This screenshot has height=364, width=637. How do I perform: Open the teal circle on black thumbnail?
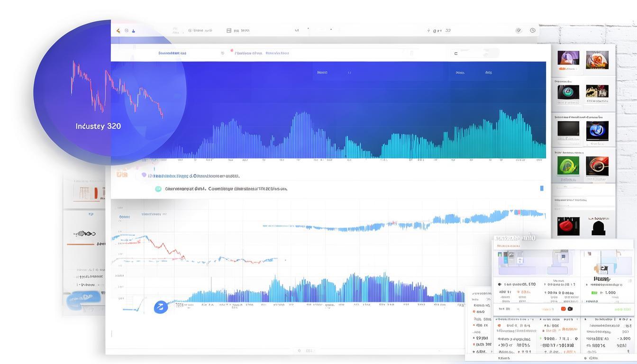(568, 92)
